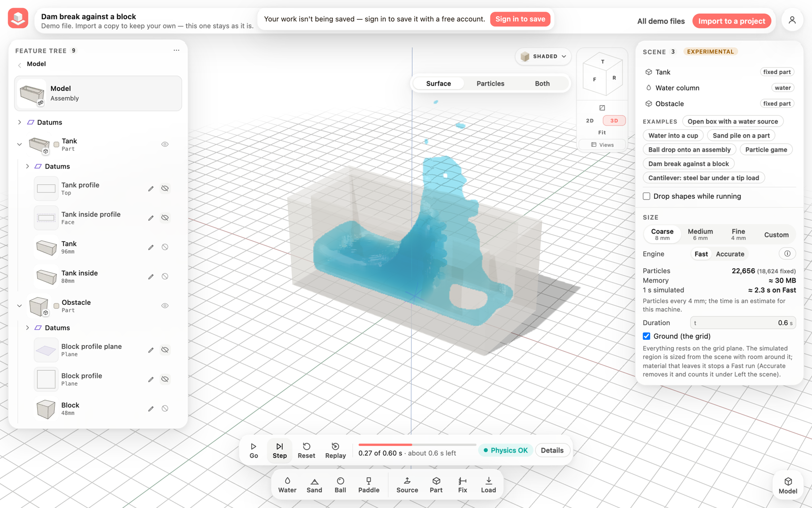Screen dimensions: 812x508
Task: Edit the Block feature
Action: tap(151, 409)
